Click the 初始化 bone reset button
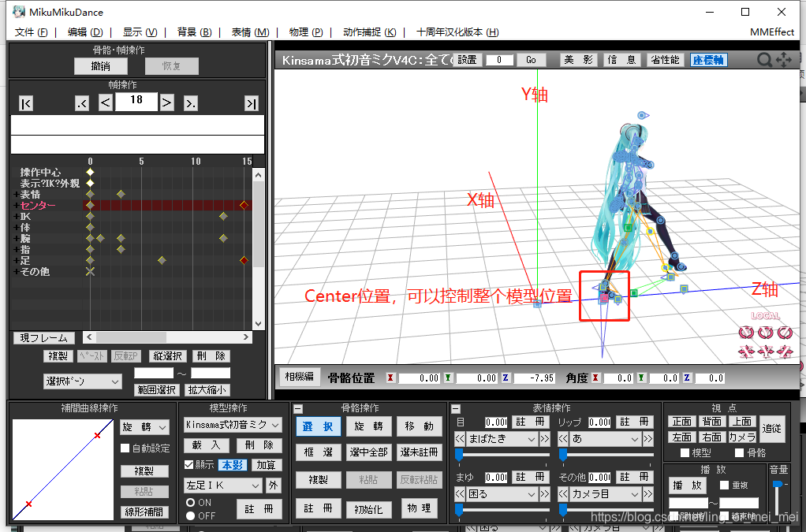Viewport: 806px width, 532px height. coord(368,509)
